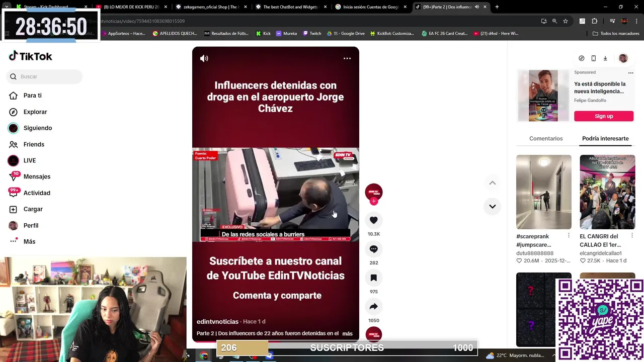
Task: Open a new browser tab
Action: (497, 7)
